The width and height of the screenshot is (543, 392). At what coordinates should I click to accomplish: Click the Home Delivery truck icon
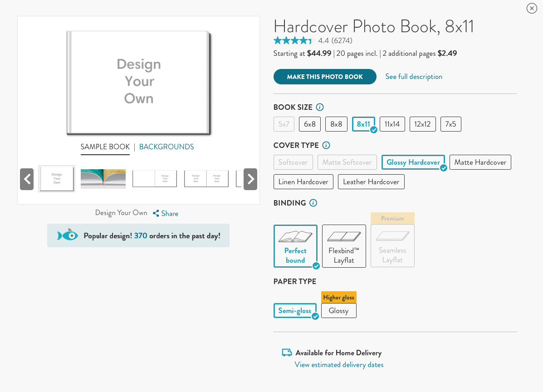click(x=287, y=353)
